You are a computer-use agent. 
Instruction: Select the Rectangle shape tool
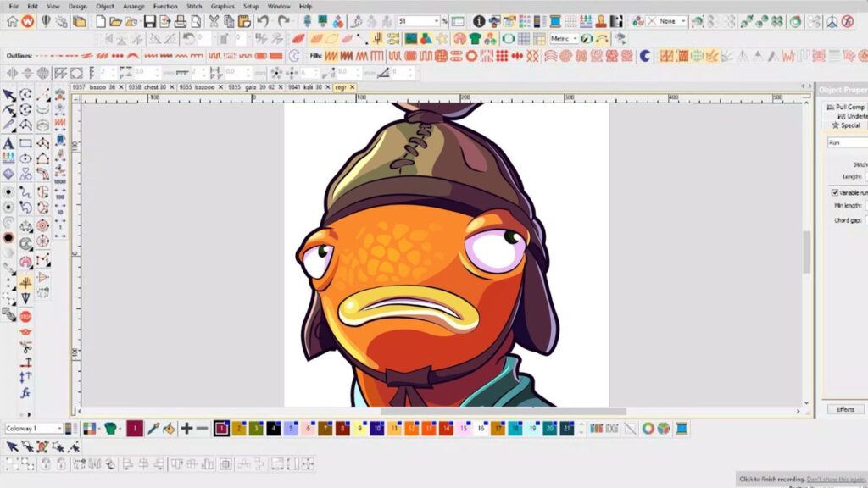[x=25, y=143]
